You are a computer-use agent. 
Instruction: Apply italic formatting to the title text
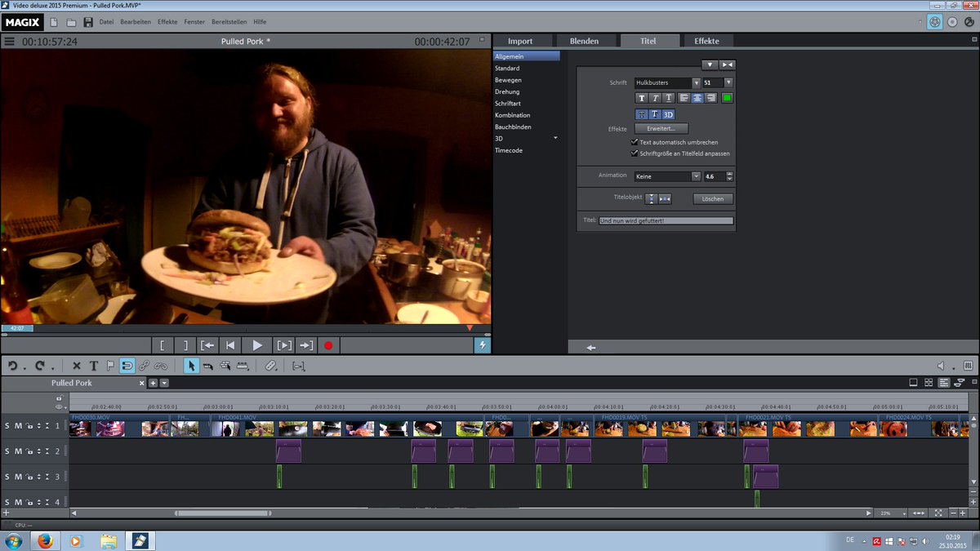click(655, 98)
